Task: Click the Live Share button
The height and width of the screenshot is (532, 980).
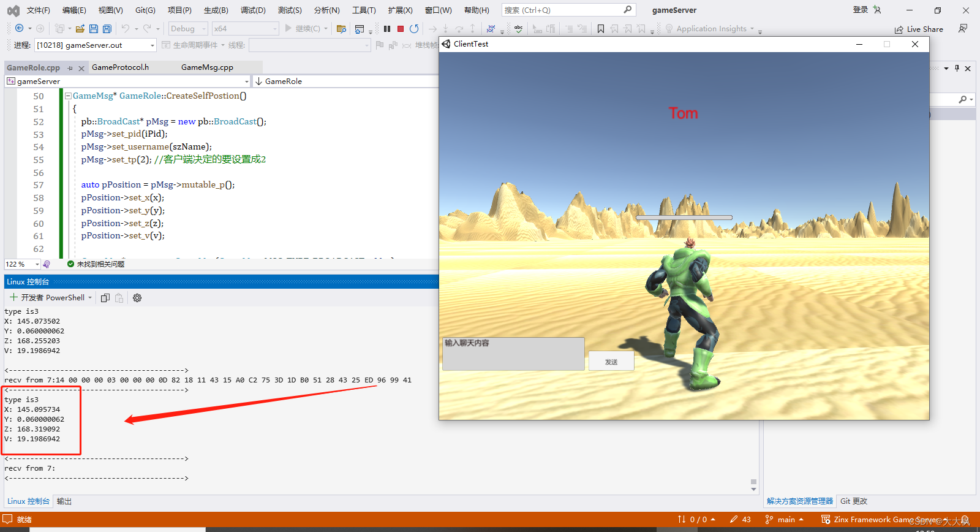Action: tap(918, 29)
